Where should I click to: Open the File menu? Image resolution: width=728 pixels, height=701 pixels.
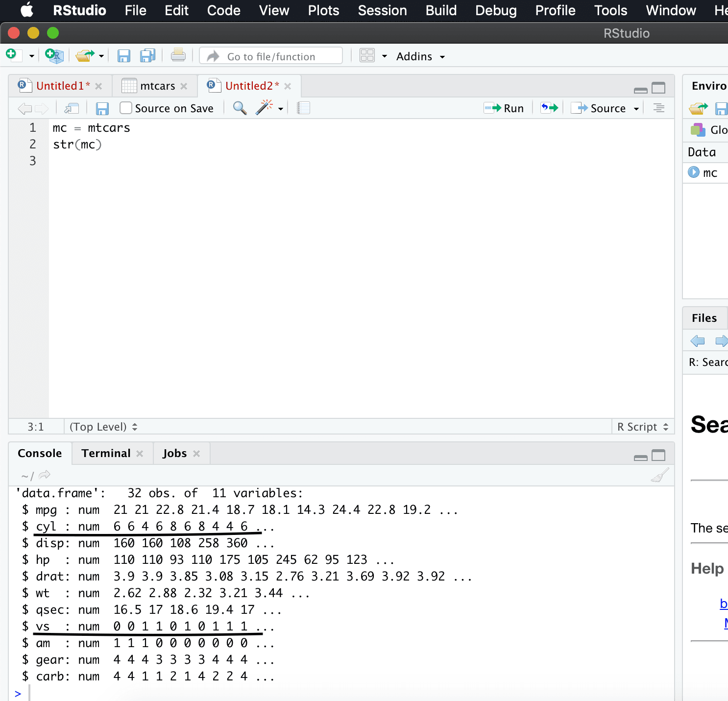point(136,10)
